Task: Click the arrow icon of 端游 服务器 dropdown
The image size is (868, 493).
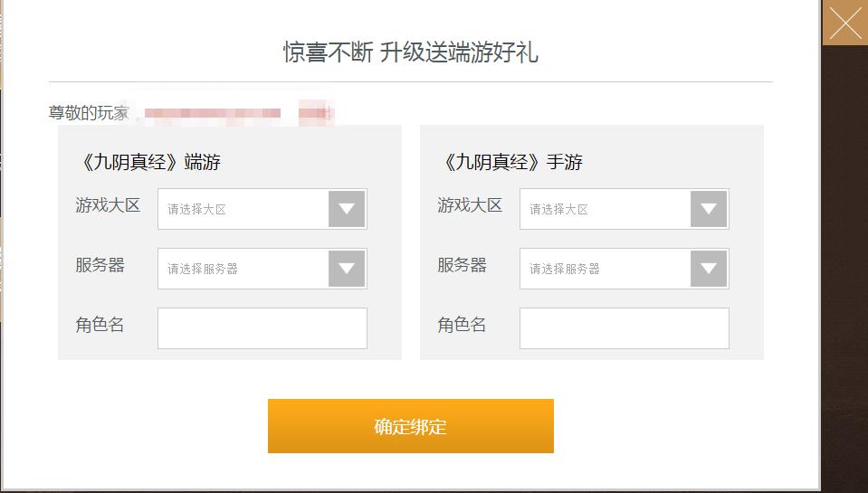Action: (347, 269)
